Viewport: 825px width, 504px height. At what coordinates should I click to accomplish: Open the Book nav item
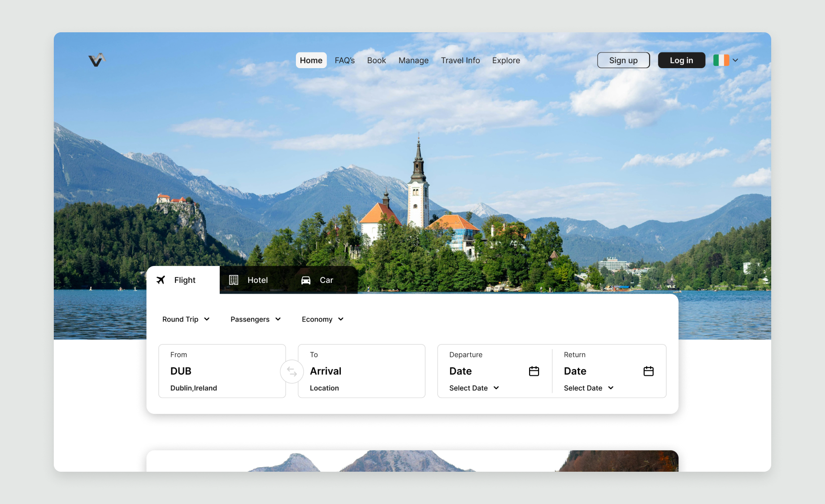click(x=377, y=60)
